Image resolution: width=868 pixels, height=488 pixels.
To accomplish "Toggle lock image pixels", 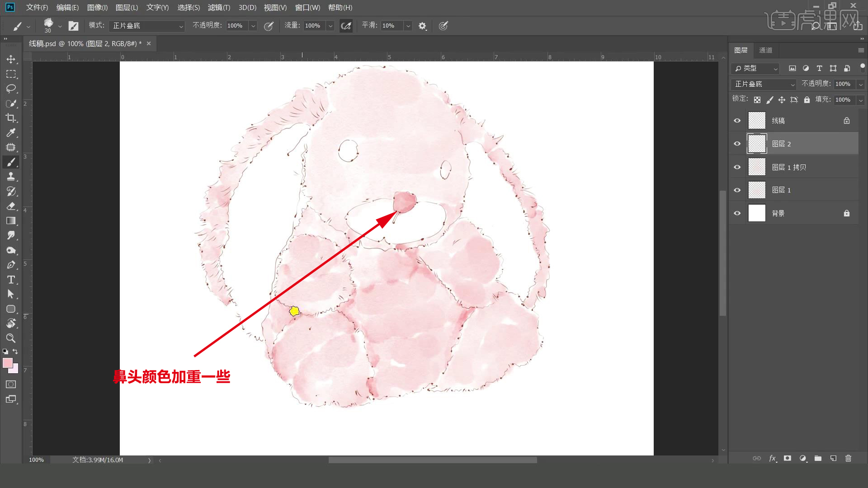I will tap(769, 100).
